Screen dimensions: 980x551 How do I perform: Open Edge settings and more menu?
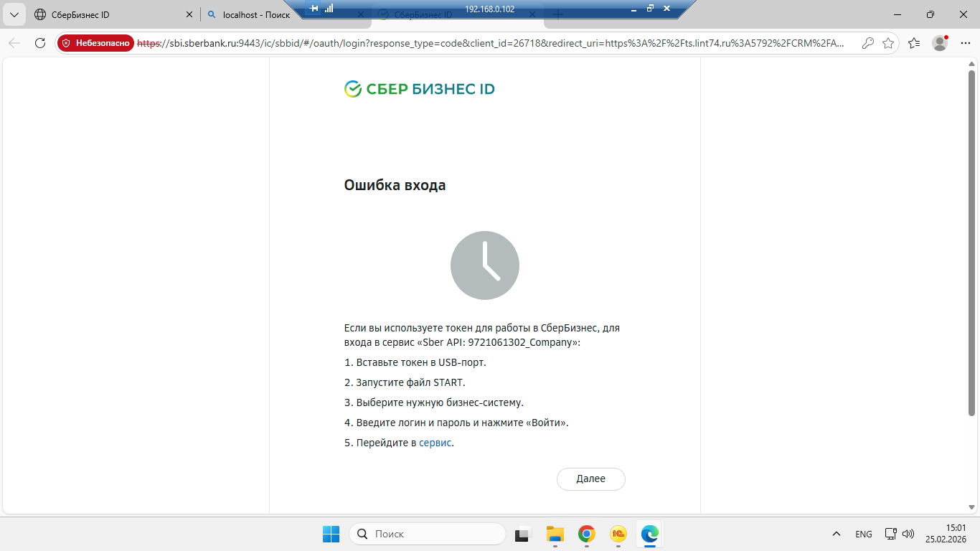(x=965, y=43)
